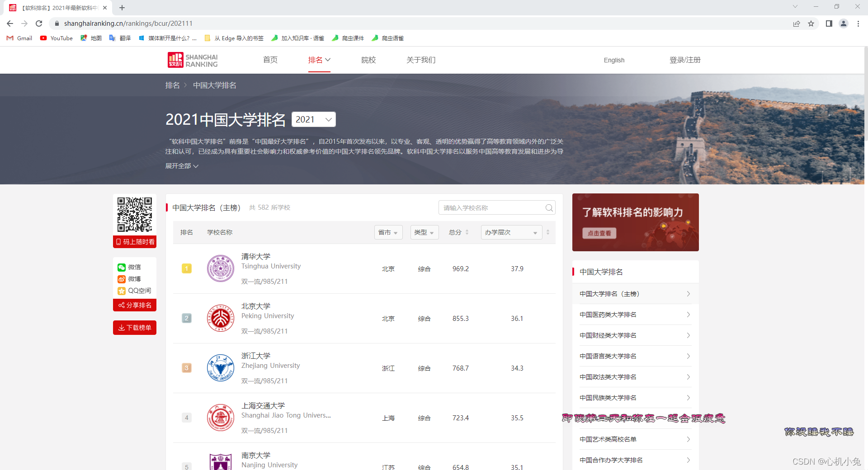Go to the 首页 nav item
Viewport: 868px width, 470px height.
tap(270, 60)
